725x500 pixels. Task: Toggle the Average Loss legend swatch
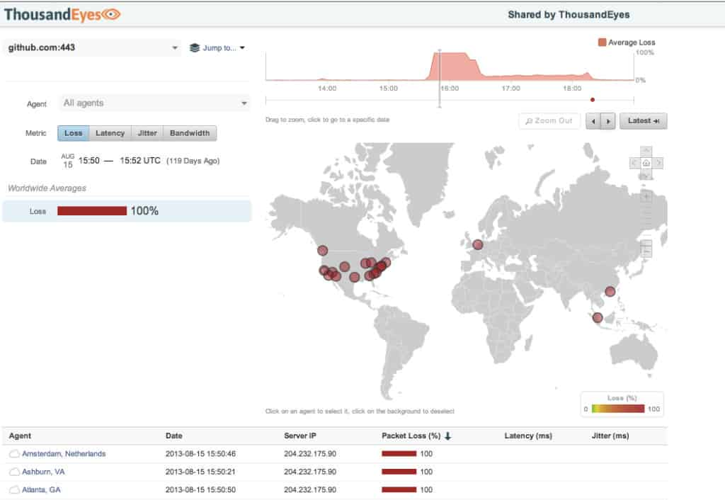602,43
